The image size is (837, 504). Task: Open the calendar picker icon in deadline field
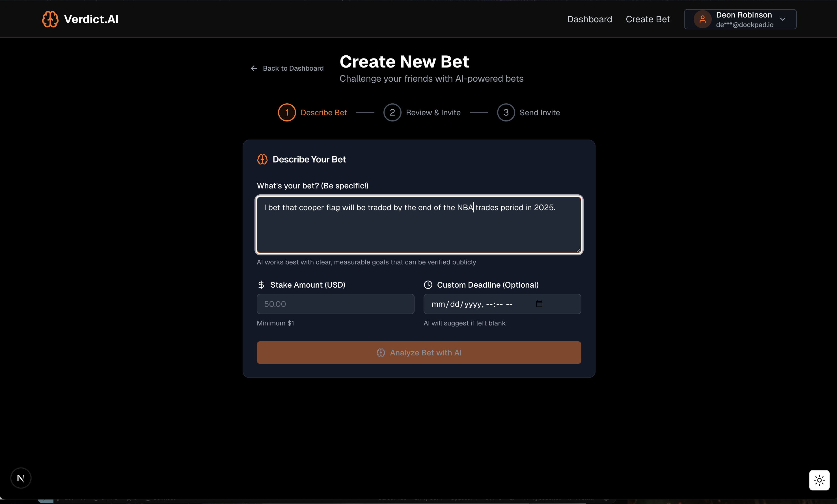(539, 304)
